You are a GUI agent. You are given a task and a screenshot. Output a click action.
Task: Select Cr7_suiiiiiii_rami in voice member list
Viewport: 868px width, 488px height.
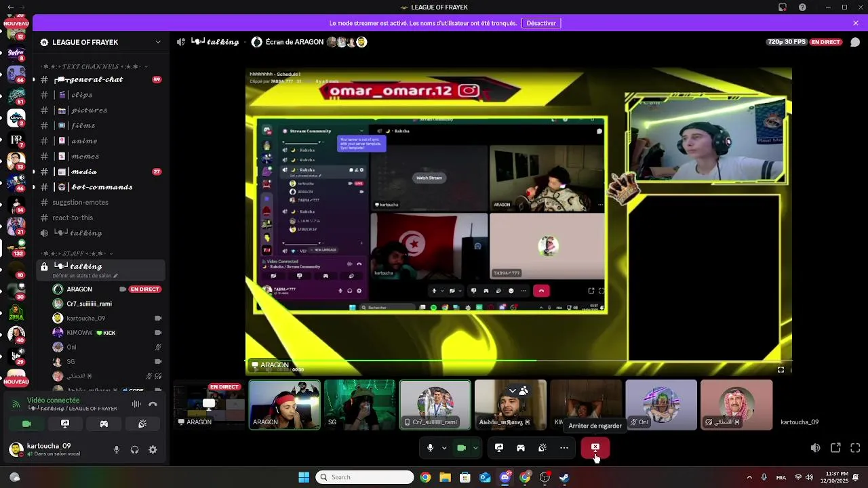pos(108,304)
